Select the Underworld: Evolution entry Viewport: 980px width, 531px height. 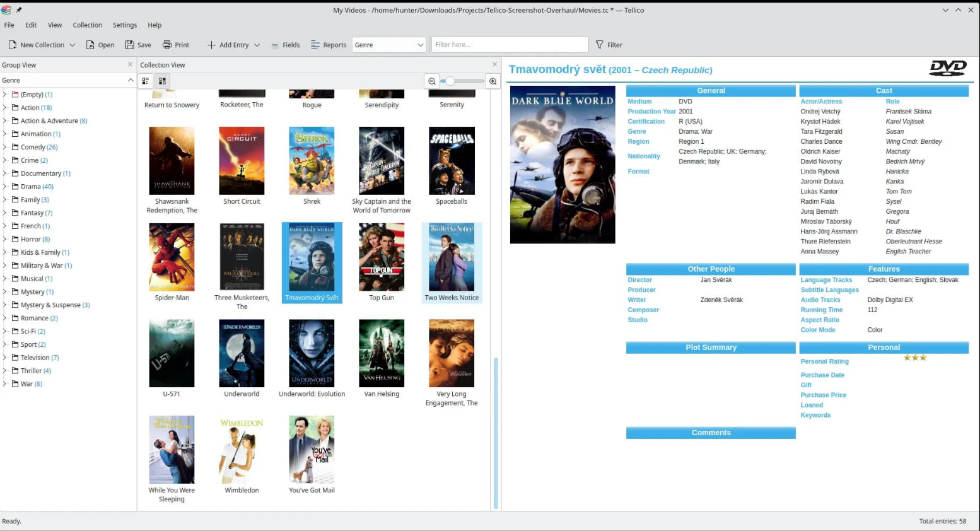point(312,359)
